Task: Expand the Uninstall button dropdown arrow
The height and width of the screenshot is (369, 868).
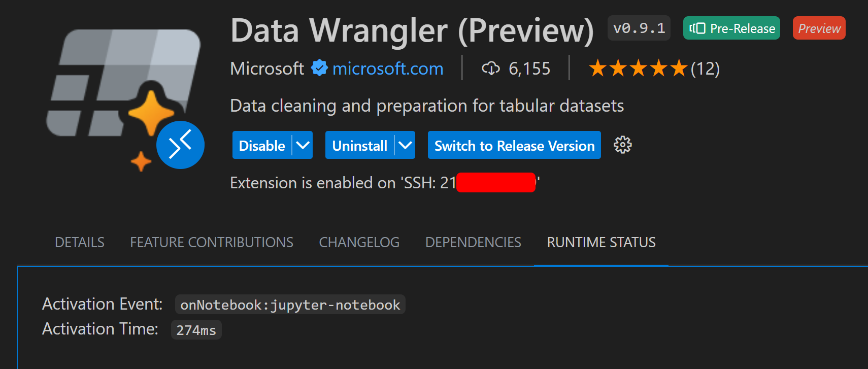Action: tap(405, 145)
